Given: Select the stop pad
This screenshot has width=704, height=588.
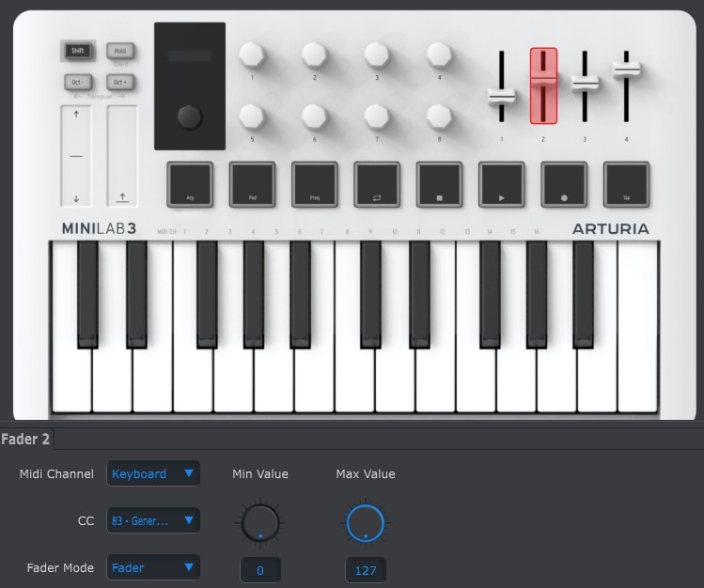Looking at the screenshot, I should (x=439, y=184).
